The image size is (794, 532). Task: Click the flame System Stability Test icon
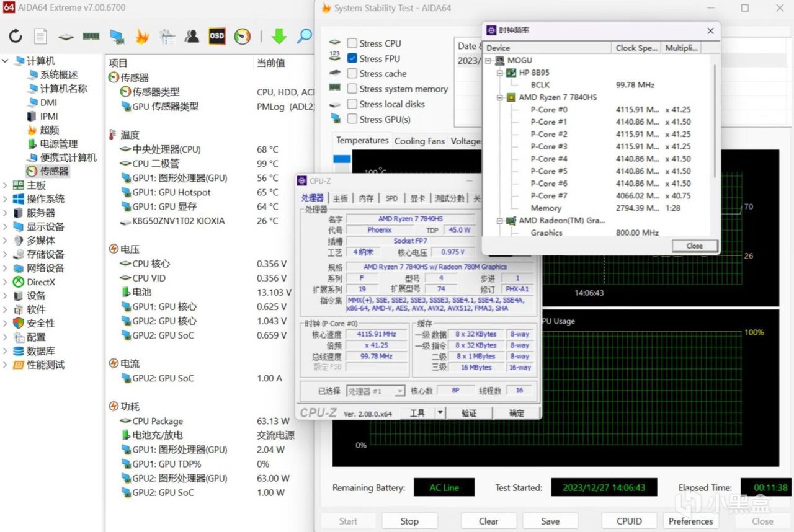point(142,36)
